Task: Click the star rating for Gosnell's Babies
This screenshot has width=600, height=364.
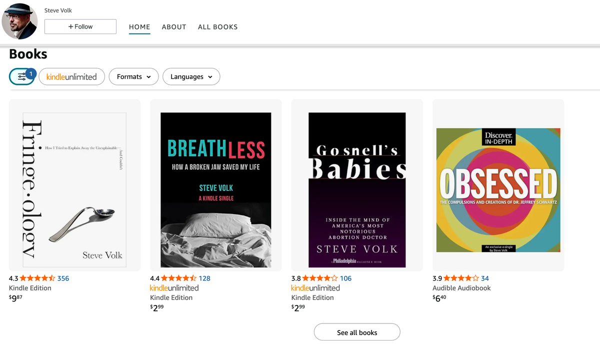Action: [x=319, y=278]
